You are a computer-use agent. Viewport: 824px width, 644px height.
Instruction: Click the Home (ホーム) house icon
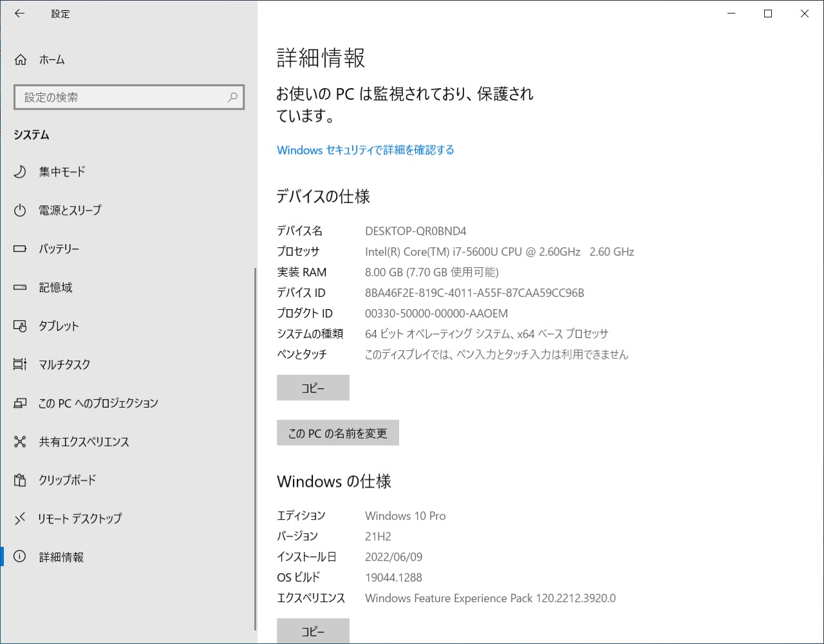pos(21,60)
